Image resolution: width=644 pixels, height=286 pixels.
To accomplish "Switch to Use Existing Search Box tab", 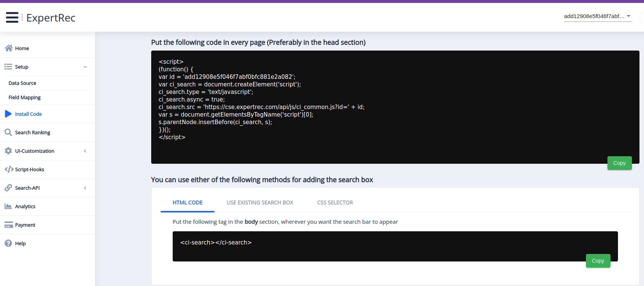I will [x=260, y=203].
